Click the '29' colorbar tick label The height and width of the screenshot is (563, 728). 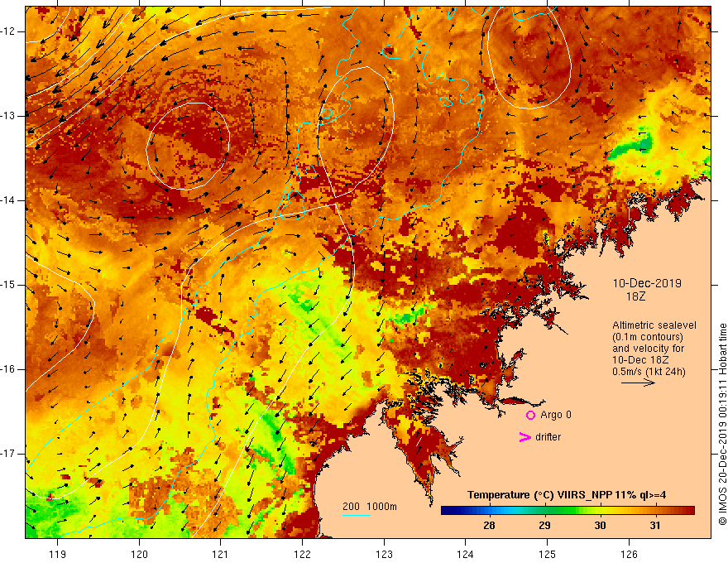tap(544, 526)
